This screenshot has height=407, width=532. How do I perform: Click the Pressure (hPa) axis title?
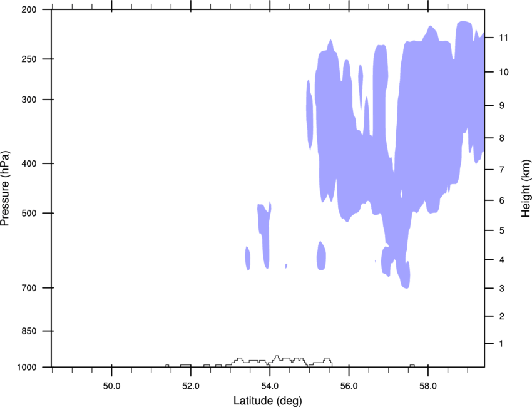coord(5,188)
